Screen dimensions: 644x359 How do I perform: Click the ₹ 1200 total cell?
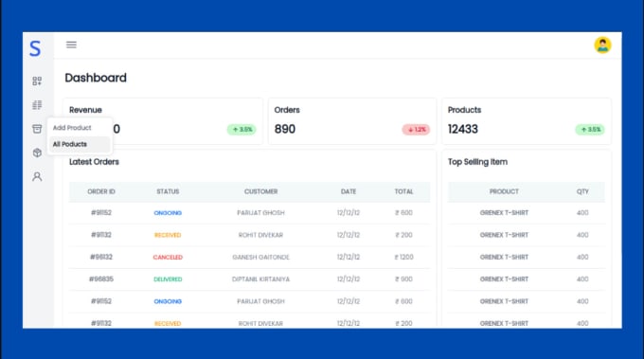click(403, 257)
